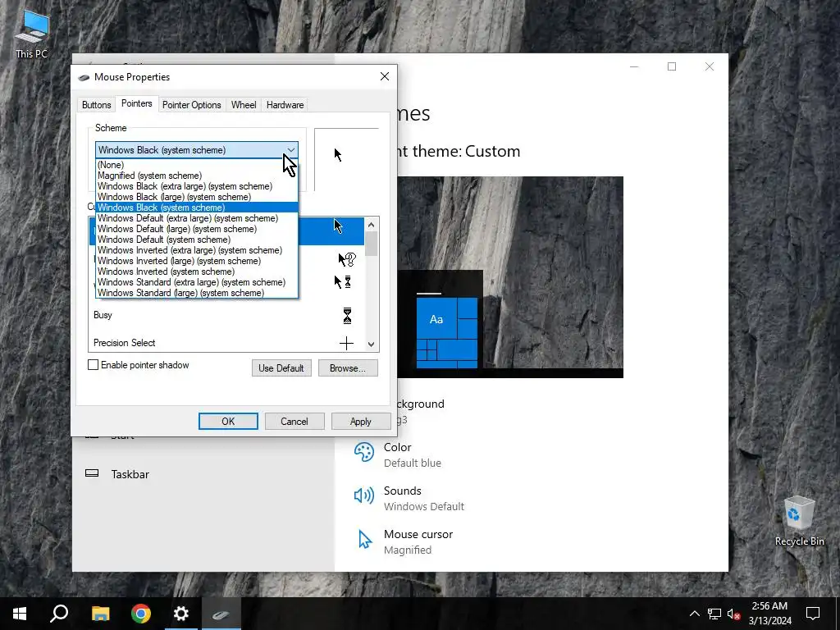Click the Mouse cursor arrow icon in Settings
Viewport: 840px width, 630px height.
coord(365,540)
